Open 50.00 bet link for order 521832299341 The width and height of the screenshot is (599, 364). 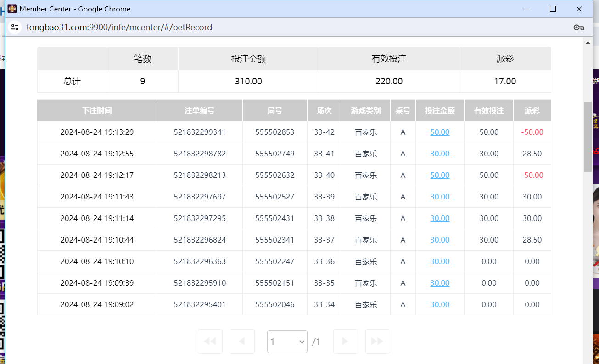coord(440,132)
